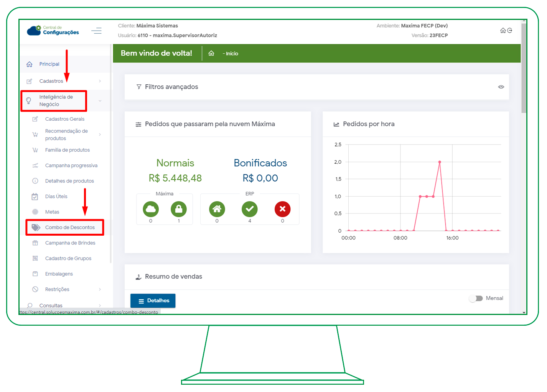The height and width of the screenshot is (392, 547).
Task: Open Combo de Descontos menu item
Action: 70,228
